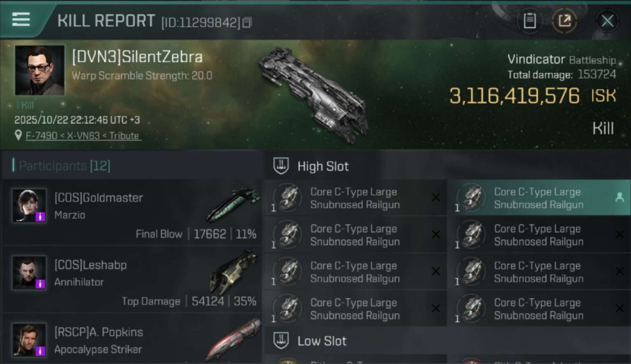Viewport: 631px width, 364px height.
Task: Close the kill report window
Action: [x=607, y=21]
